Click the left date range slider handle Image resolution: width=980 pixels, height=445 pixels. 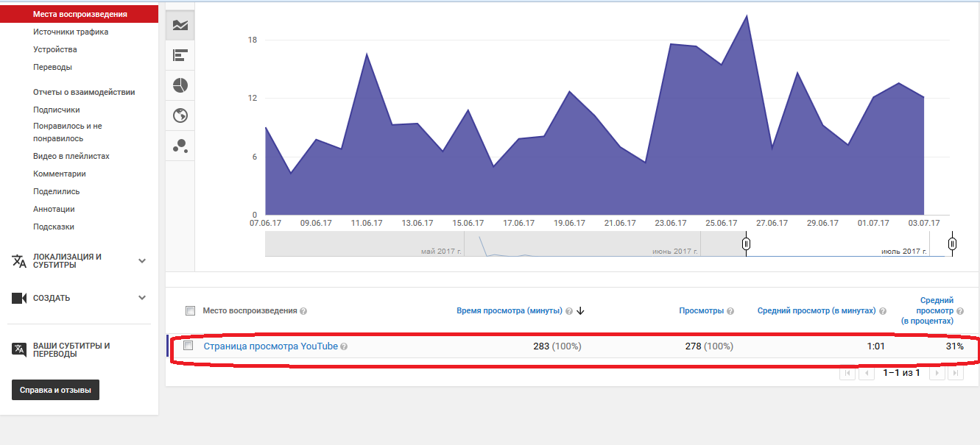pos(746,243)
